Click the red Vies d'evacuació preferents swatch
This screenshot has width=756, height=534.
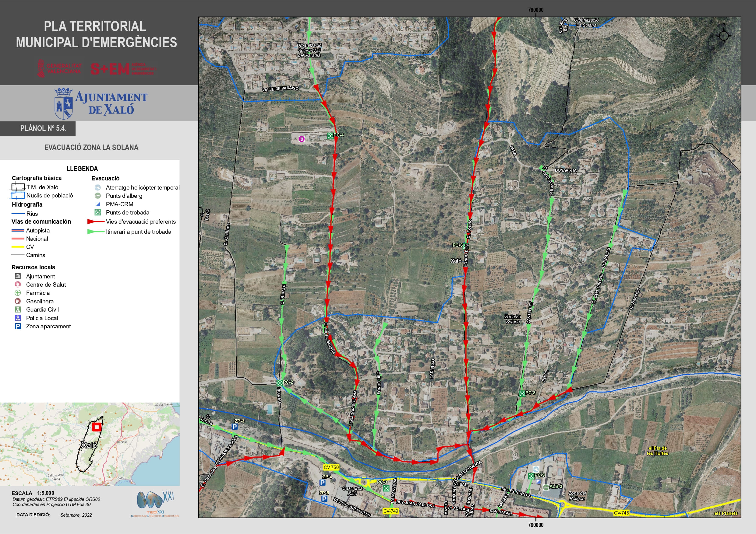[96, 222]
